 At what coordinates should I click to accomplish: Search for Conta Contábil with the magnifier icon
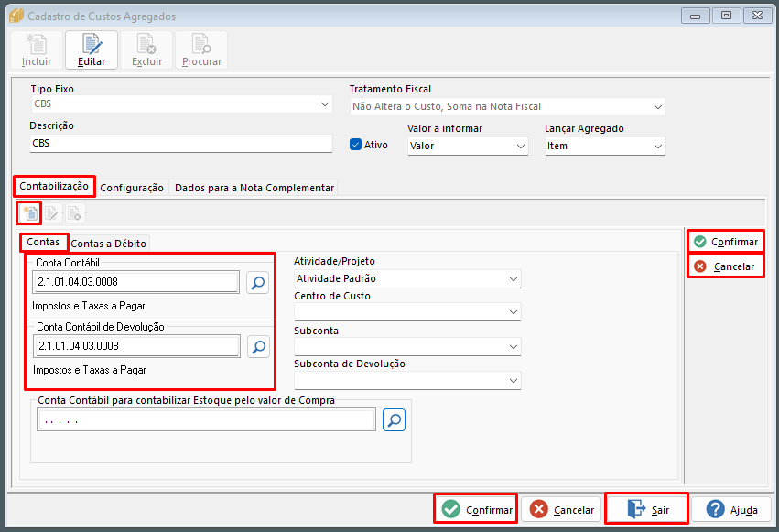coord(257,283)
